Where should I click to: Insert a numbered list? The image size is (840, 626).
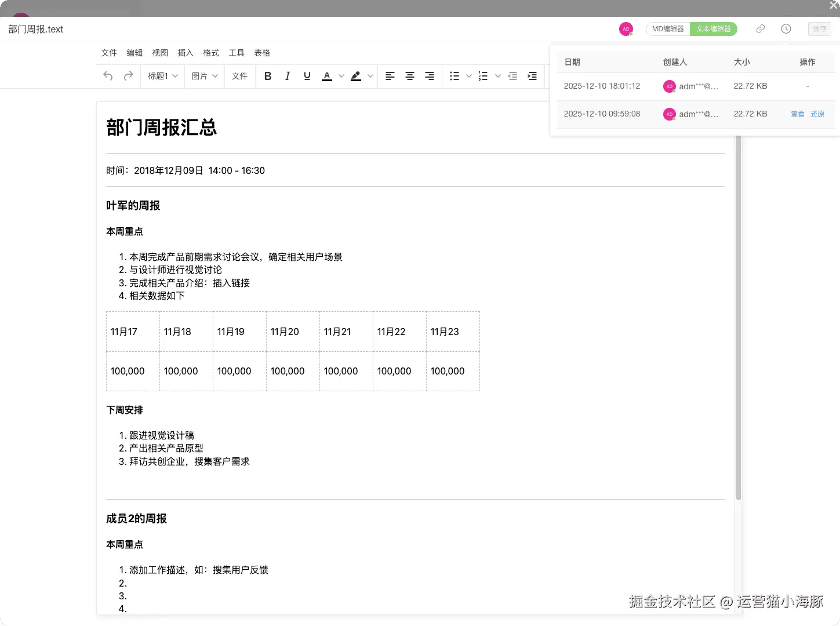[x=483, y=76]
